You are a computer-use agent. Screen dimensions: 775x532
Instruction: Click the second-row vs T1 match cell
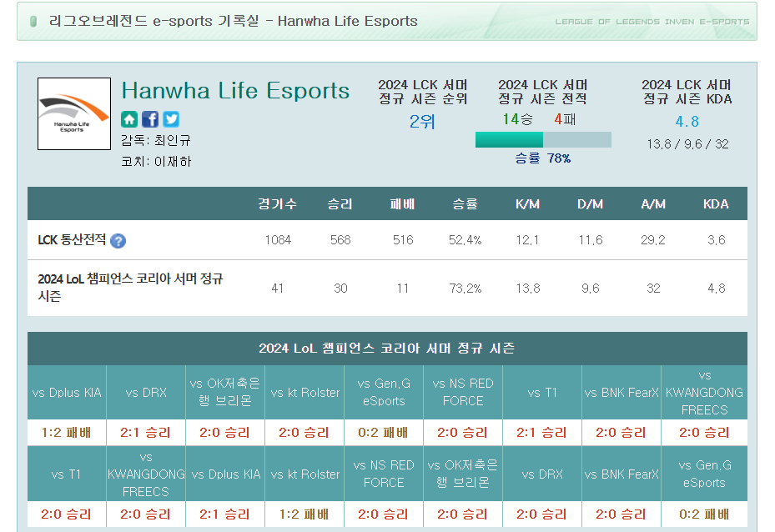tap(67, 474)
